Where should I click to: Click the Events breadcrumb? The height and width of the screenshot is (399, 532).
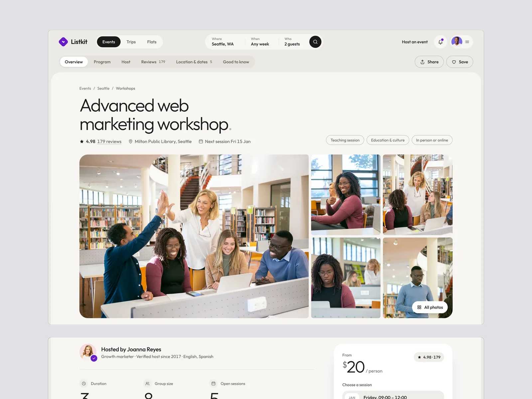click(x=85, y=88)
